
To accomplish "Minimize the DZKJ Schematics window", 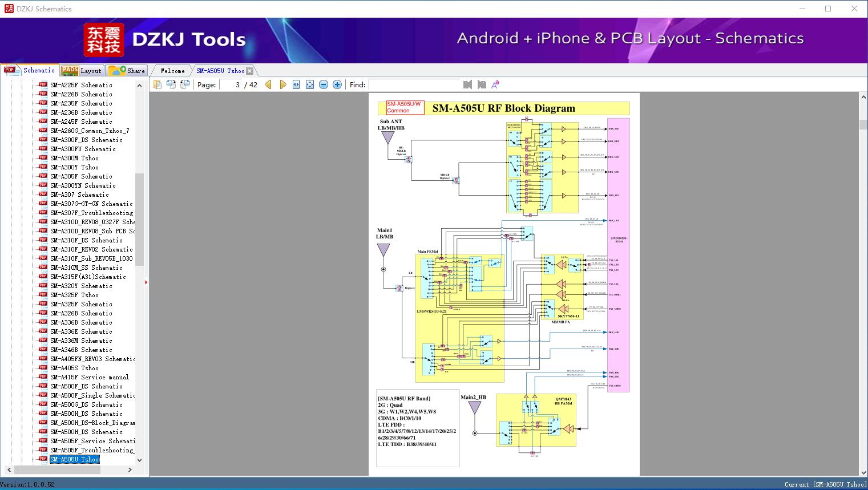I will pyautogui.click(x=802, y=9).
